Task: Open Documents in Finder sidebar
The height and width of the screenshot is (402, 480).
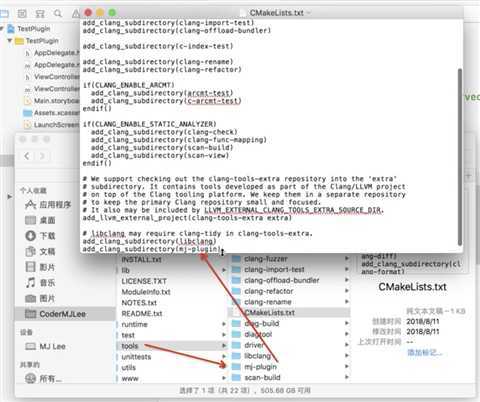Action: click(x=41, y=252)
